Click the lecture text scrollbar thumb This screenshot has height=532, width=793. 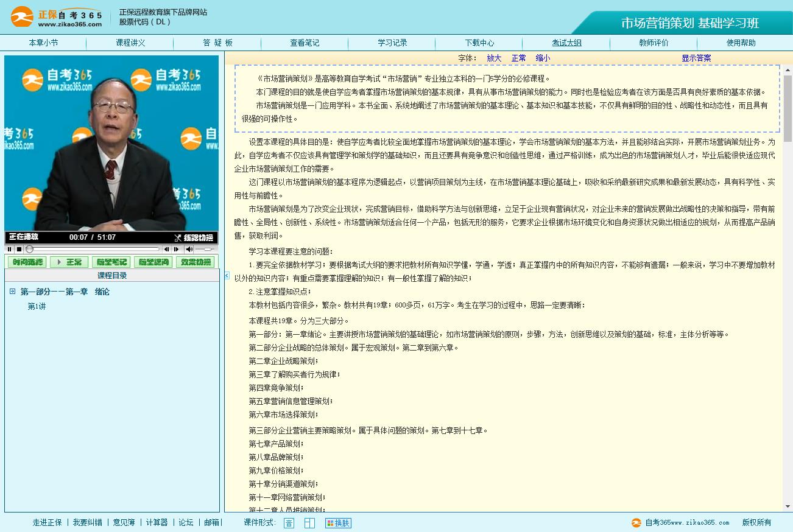pos(788,108)
